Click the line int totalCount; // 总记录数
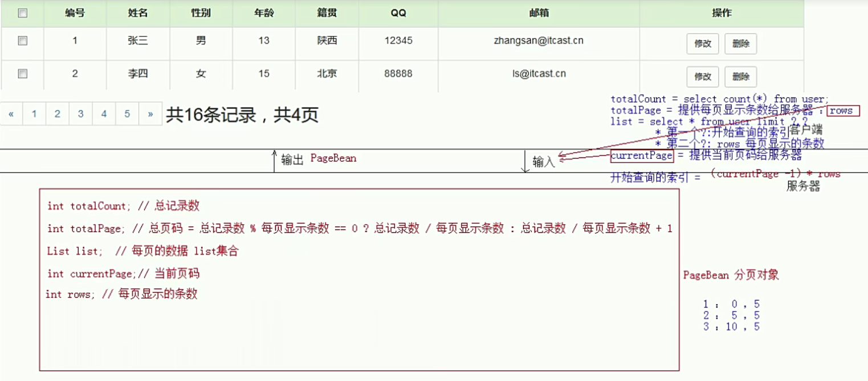868x381 pixels. [x=123, y=206]
